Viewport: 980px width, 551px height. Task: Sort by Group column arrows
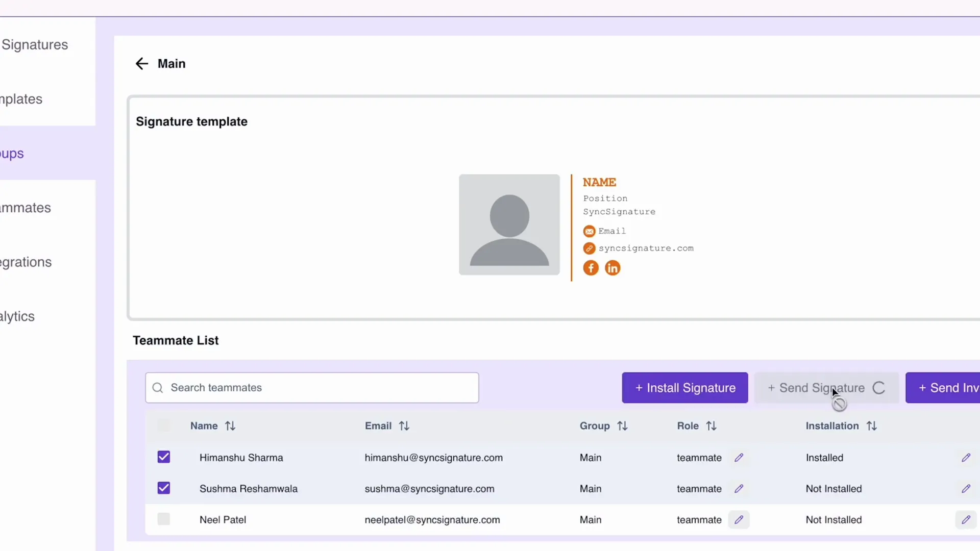(622, 426)
